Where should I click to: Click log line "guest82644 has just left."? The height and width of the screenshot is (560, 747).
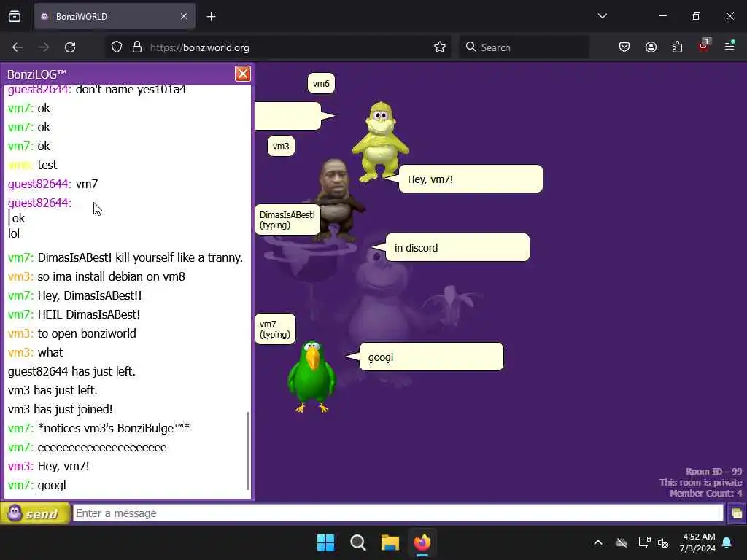coord(71,371)
